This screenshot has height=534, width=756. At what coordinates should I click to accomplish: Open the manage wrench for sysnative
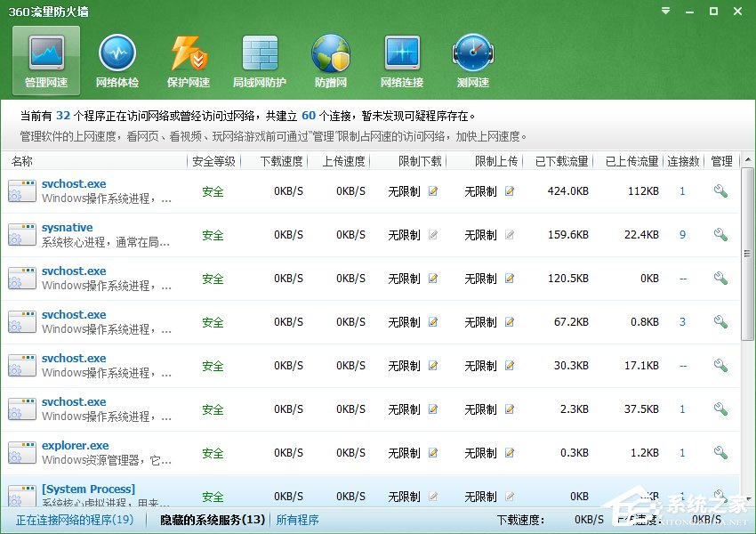tap(720, 235)
